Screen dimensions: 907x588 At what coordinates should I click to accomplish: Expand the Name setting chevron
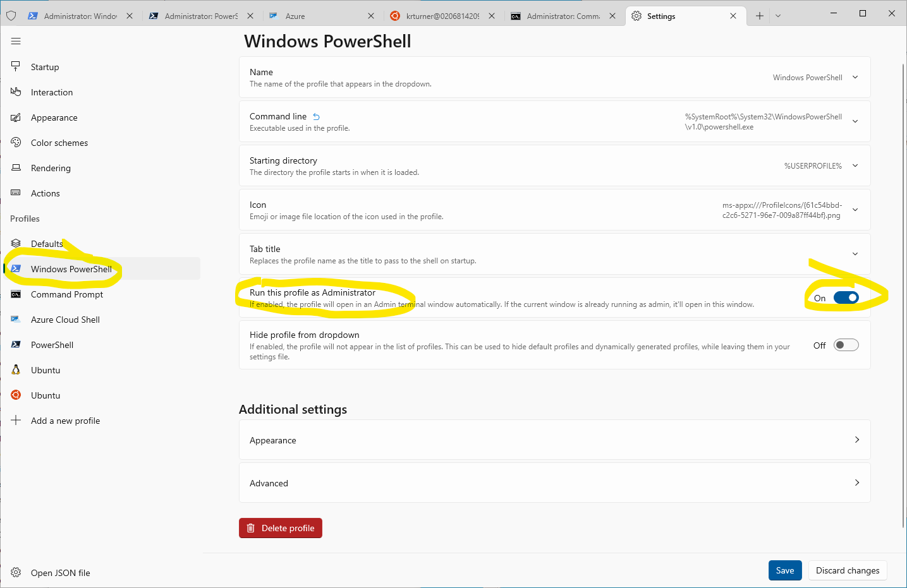855,77
